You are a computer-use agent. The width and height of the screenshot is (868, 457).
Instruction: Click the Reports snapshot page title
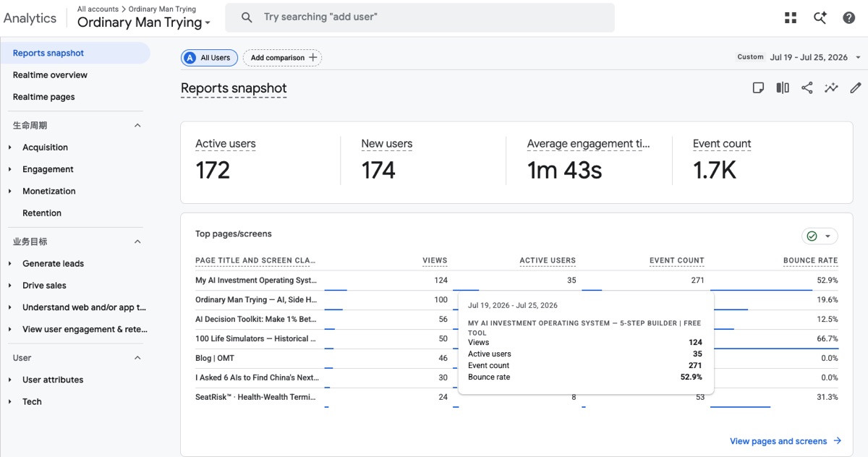click(x=234, y=88)
